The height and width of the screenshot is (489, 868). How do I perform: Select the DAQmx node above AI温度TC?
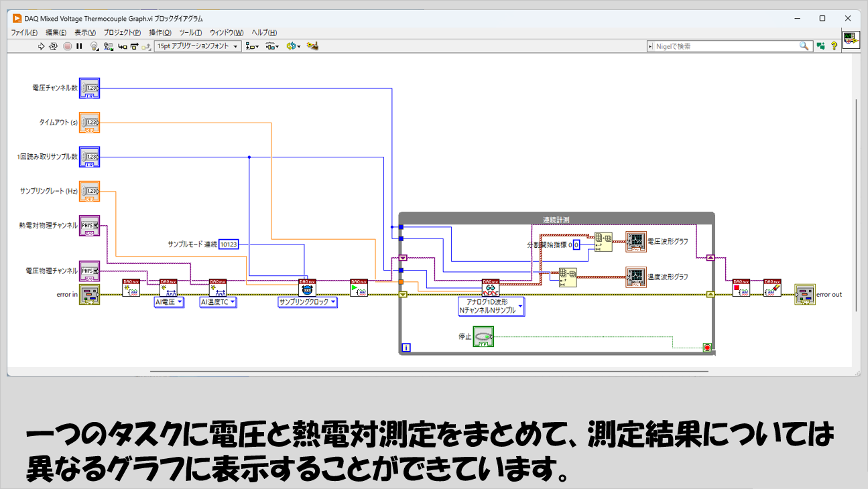pos(218,288)
